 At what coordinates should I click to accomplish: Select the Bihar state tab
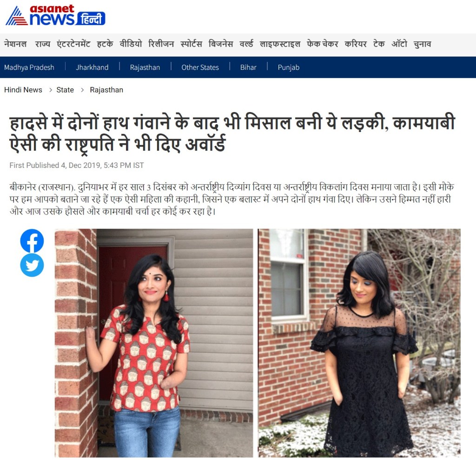[248, 67]
